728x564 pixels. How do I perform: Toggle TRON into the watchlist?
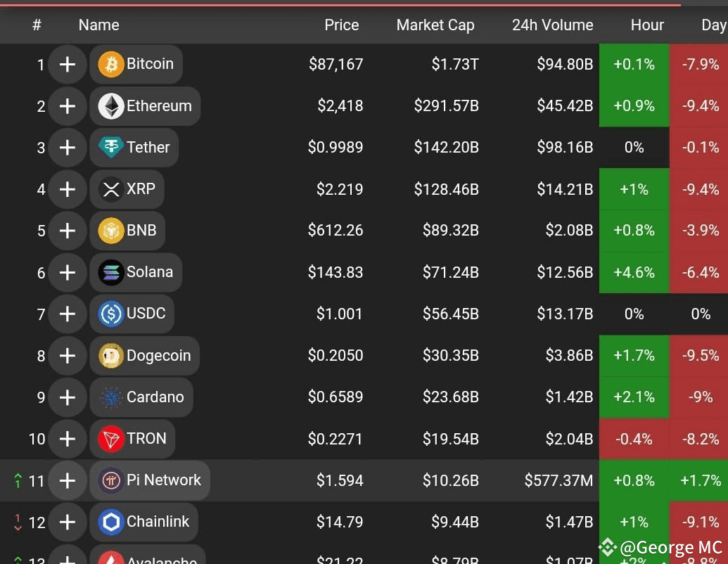point(68,439)
